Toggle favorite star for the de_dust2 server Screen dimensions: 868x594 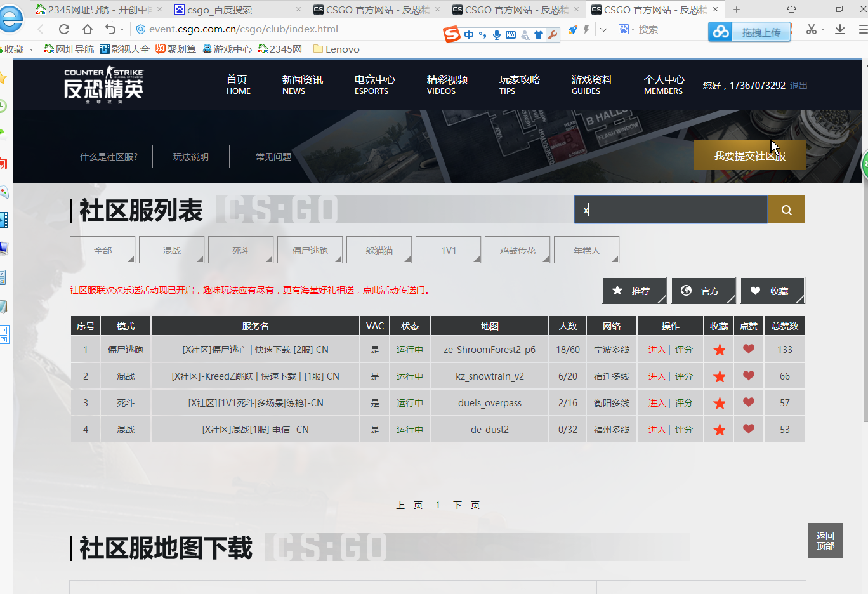coord(719,430)
